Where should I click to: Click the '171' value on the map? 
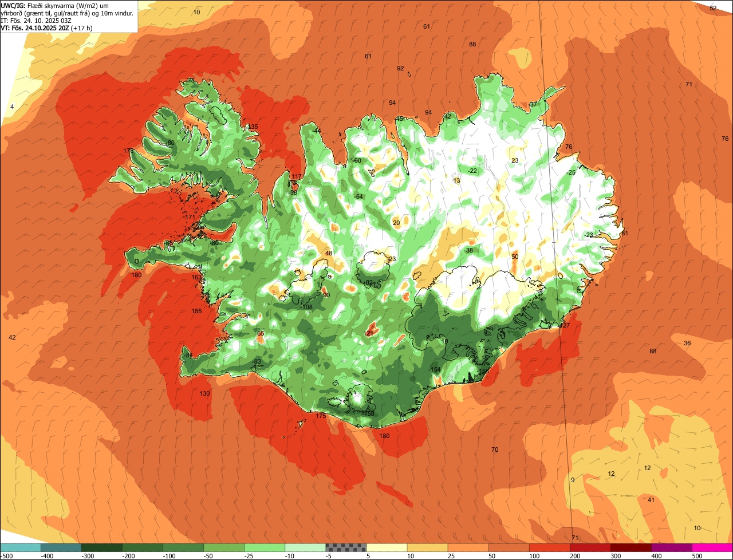[191, 218]
